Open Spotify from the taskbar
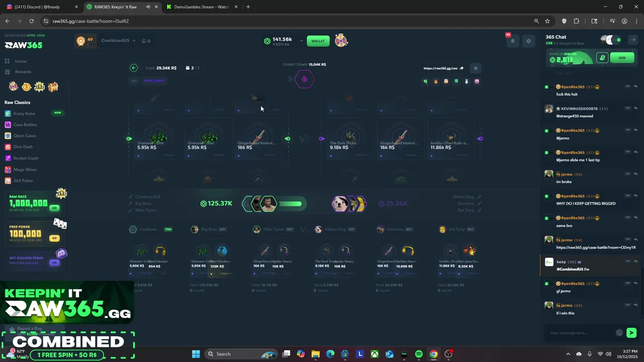Viewport: 644px width, 362px height. coord(419,354)
